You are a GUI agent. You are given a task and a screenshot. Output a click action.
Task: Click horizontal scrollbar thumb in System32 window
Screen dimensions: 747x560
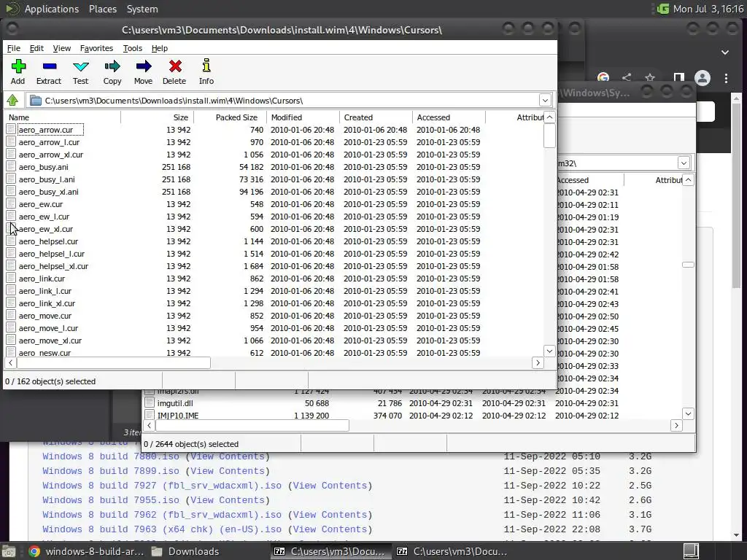click(252, 426)
